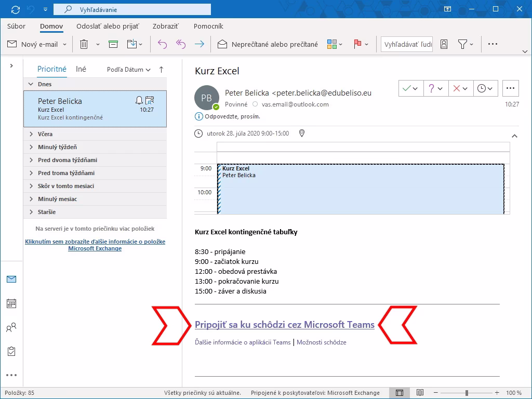Viewport: 532px width, 399px height.
Task: Open more actions ellipsis in meeting header
Action: pos(510,88)
